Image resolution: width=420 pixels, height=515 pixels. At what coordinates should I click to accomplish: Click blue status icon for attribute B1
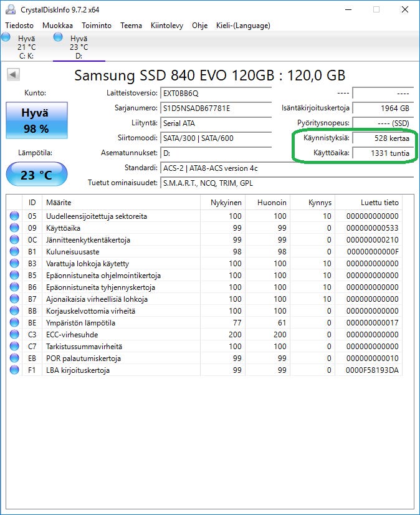point(14,252)
